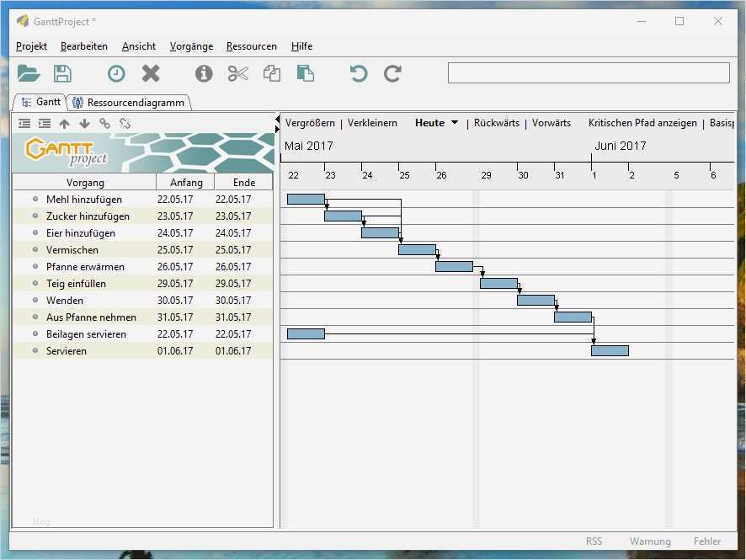This screenshot has height=560, width=746.
Task: Click the Undo arrow icon
Action: [357, 73]
